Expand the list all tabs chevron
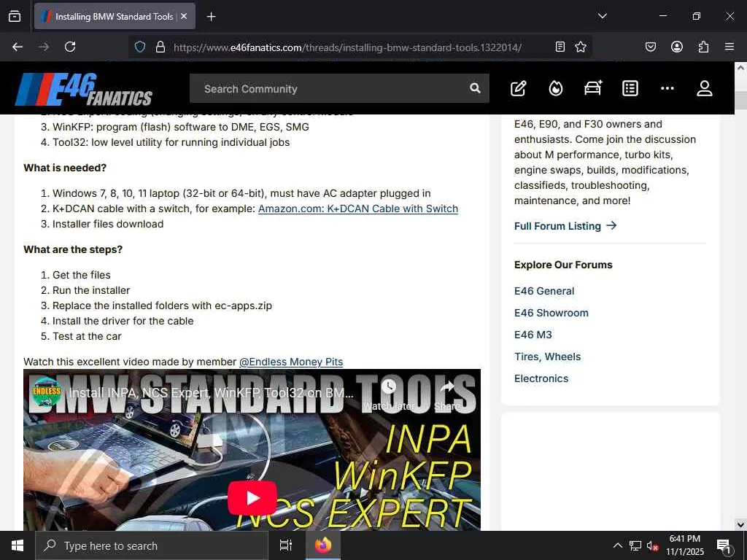The height and width of the screenshot is (560, 747). click(x=602, y=16)
